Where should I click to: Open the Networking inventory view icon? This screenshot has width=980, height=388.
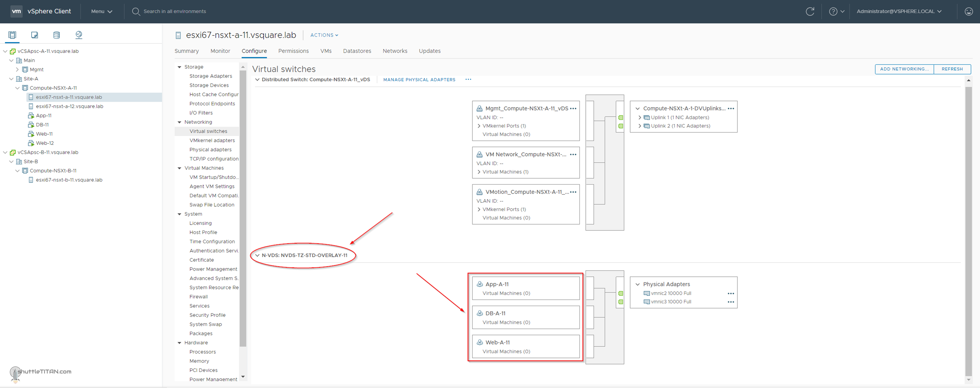click(x=79, y=35)
